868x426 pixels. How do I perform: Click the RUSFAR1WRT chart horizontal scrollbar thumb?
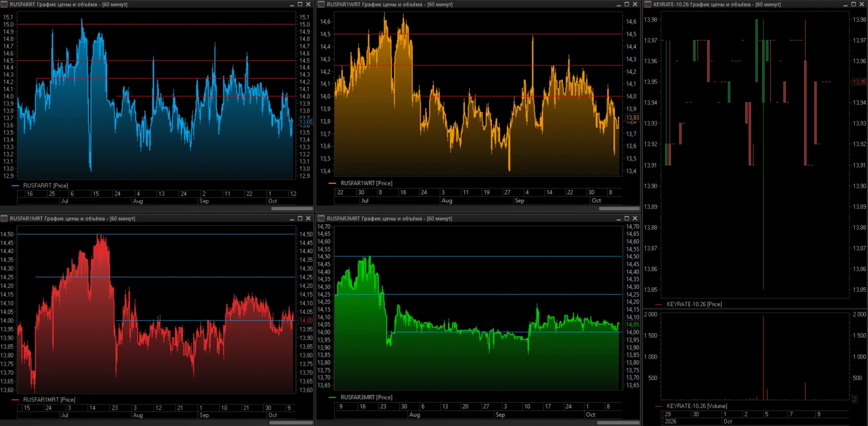click(619, 208)
